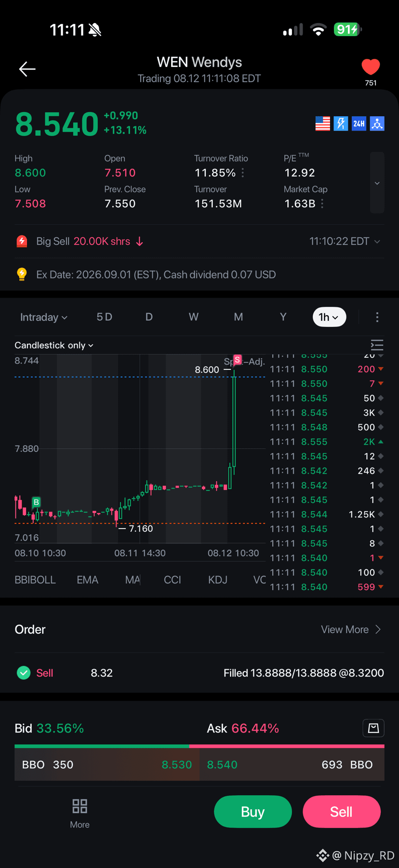Select the M monthly chart tab
This screenshot has height=868, width=399.
point(238,317)
